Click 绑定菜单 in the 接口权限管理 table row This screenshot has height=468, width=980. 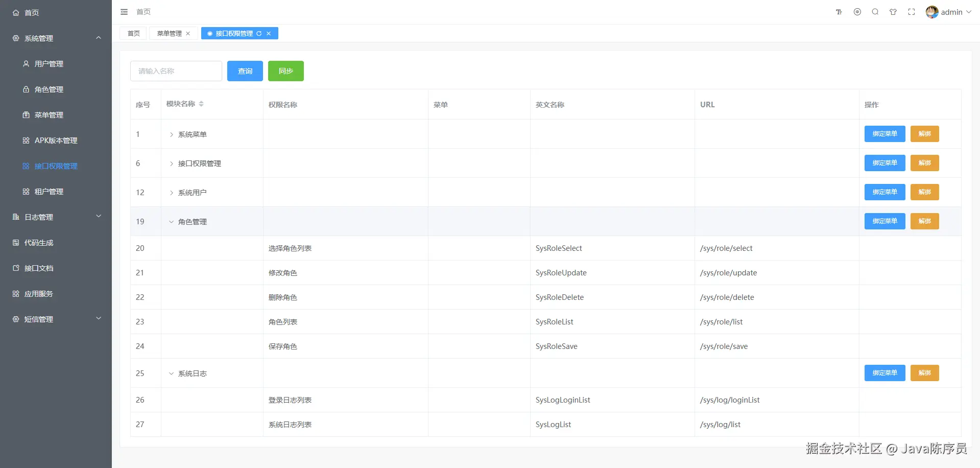(885, 163)
